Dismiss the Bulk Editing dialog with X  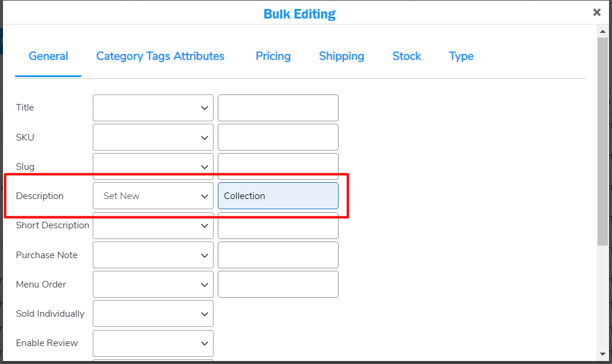click(596, 11)
